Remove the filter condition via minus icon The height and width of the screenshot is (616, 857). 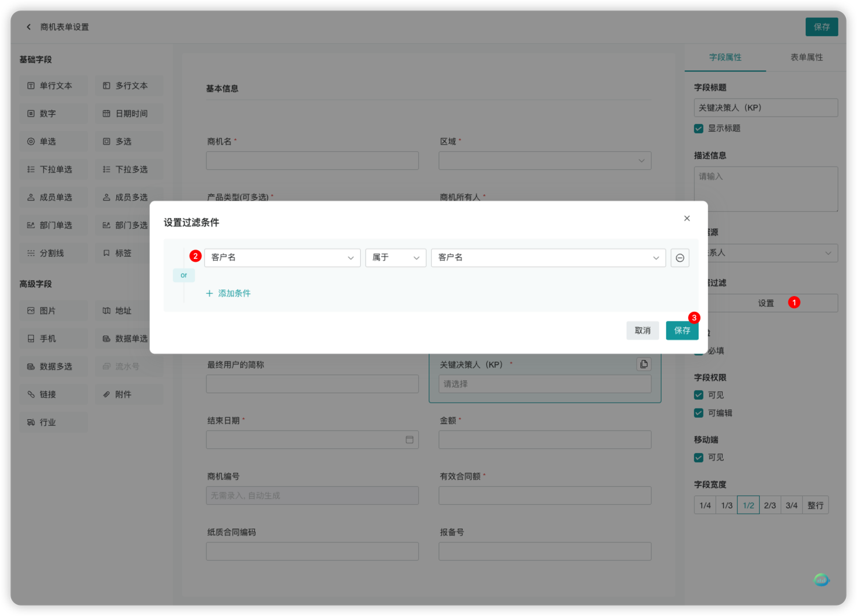(680, 258)
